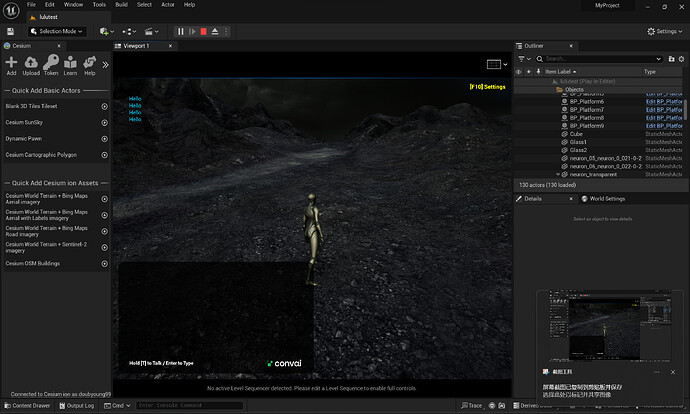The width and height of the screenshot is (690, 414).
Task: Open Edit BP_Platform link for BP_Platform7
Action: pyautogui.click(x=664, y=110)
